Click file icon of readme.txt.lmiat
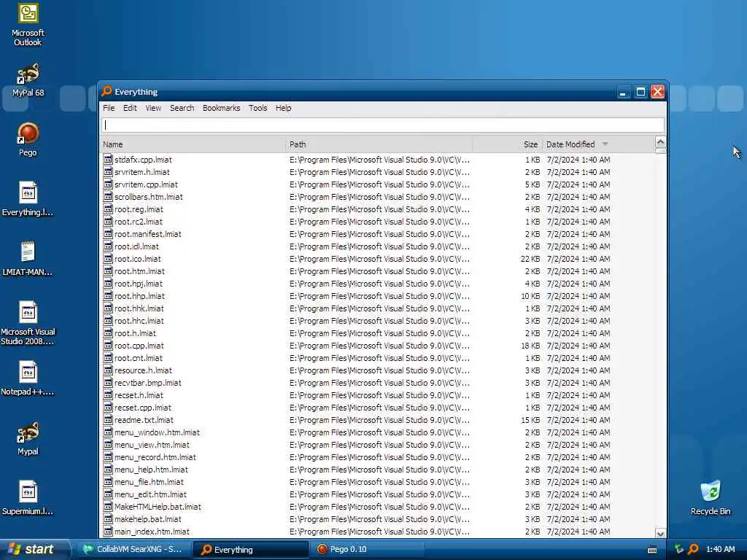 click(108, 419)
